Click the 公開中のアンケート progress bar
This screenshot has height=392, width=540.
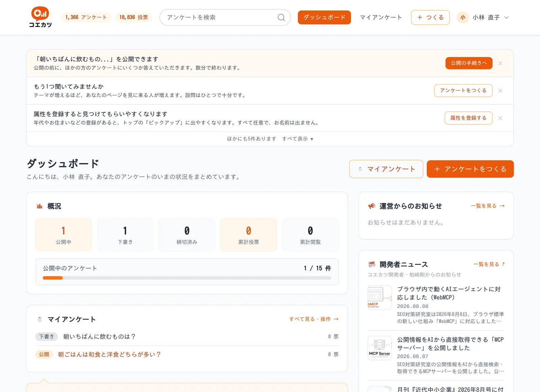187,278
